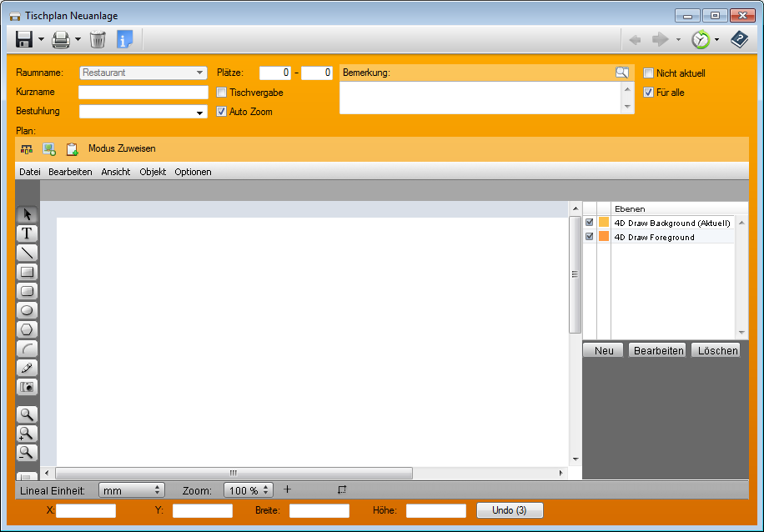The width and height of the screenshot is (764, 532).
Task: Click the Zoom in magnifier tool
Action: (x=28, y=433)
